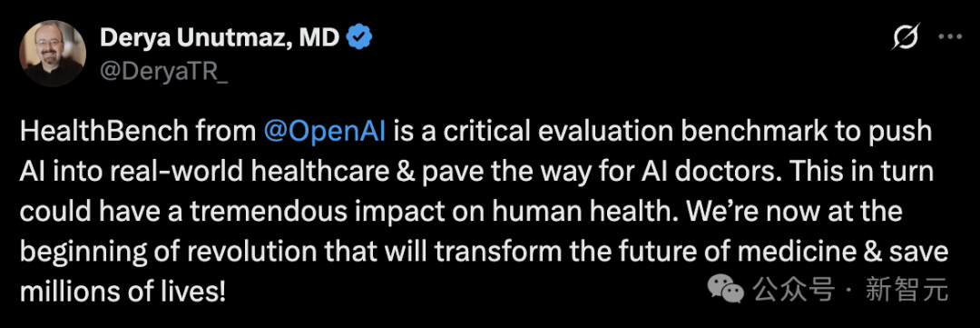This screenshot has width=980, height=328.
Task: Click the Grok slashed-circle icon
Action: (905, 39)
